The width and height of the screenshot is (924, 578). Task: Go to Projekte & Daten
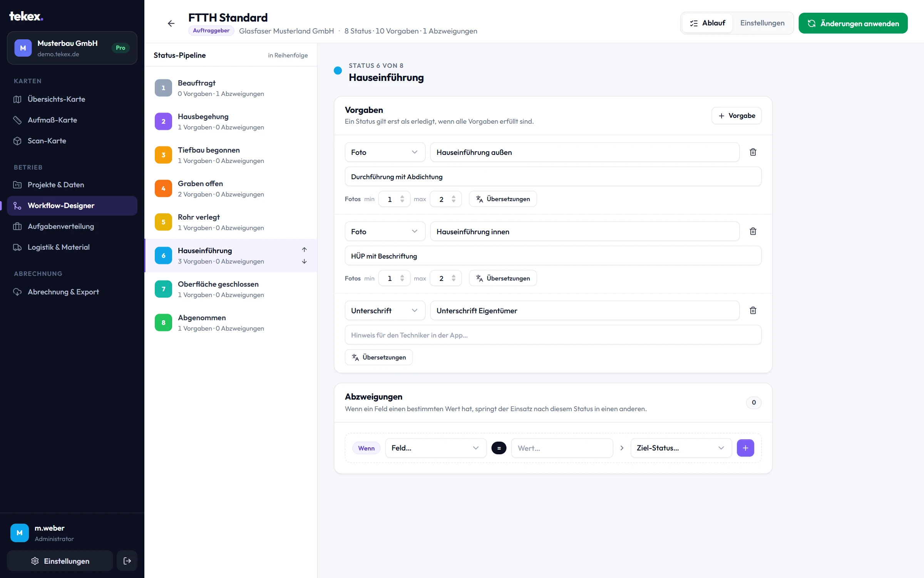72,185
